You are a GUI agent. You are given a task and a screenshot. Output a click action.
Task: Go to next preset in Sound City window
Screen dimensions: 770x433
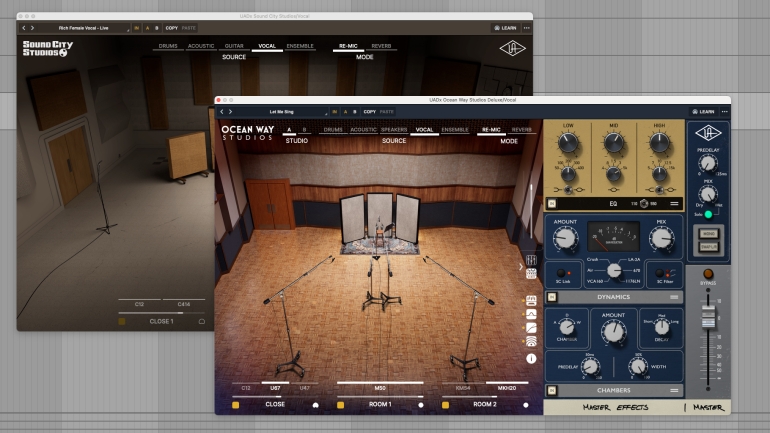32,28
